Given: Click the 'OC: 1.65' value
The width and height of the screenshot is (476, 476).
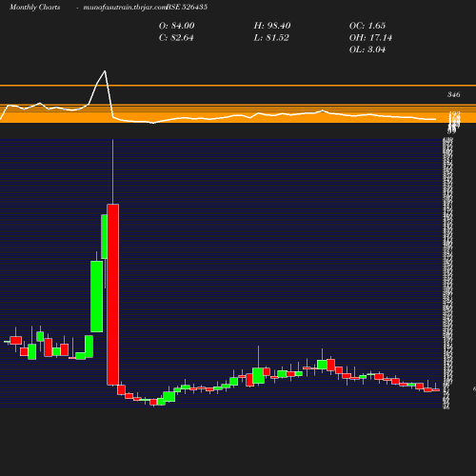Looking at the screenshot, I should [x=367, y=26].
